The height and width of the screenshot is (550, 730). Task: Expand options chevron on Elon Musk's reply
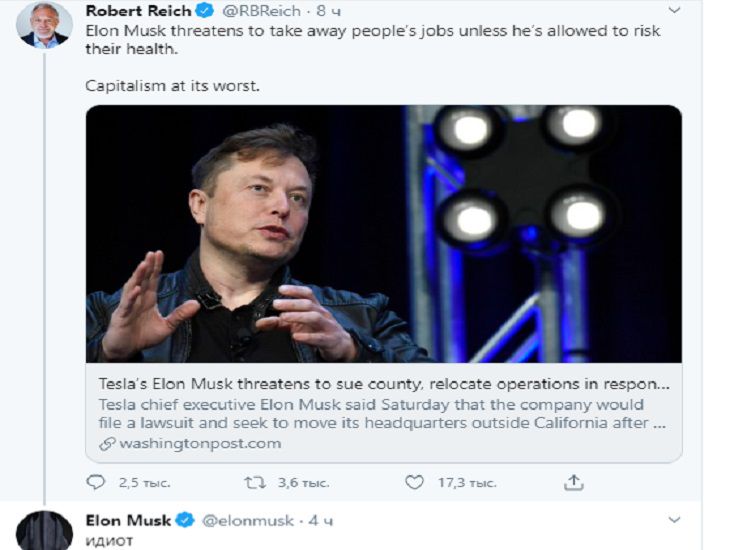click(x=674, y=520)
